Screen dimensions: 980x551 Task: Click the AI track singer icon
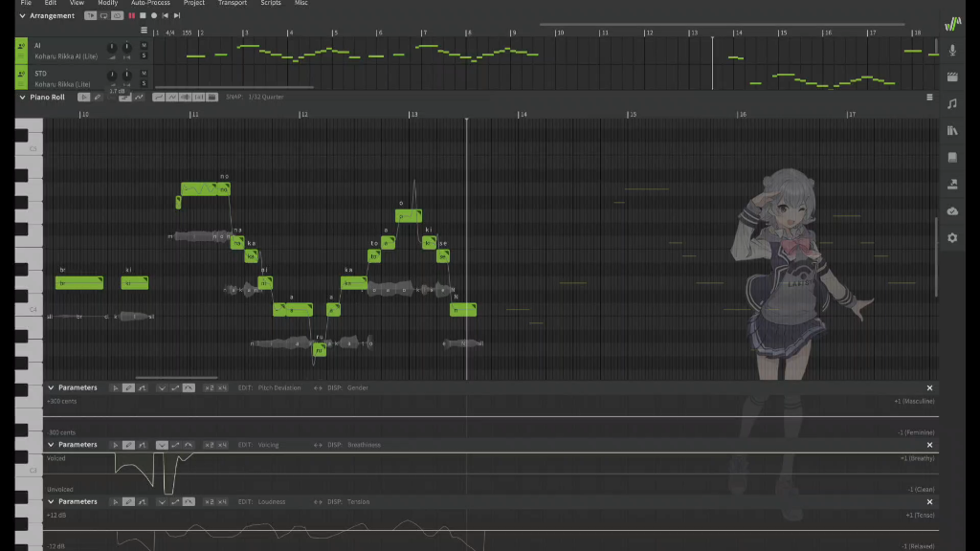coord(21,46)
